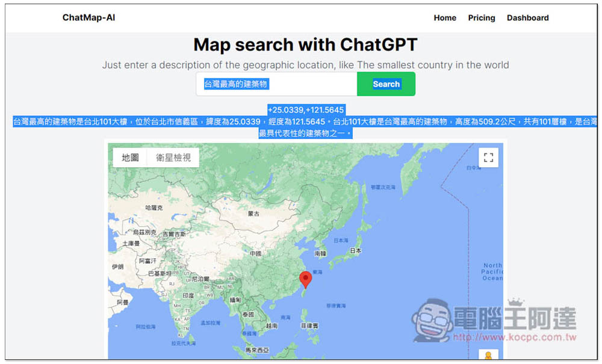Open the Pricing navigation item
The height and width of the screenshot is (364, 602).
[481, 18]
